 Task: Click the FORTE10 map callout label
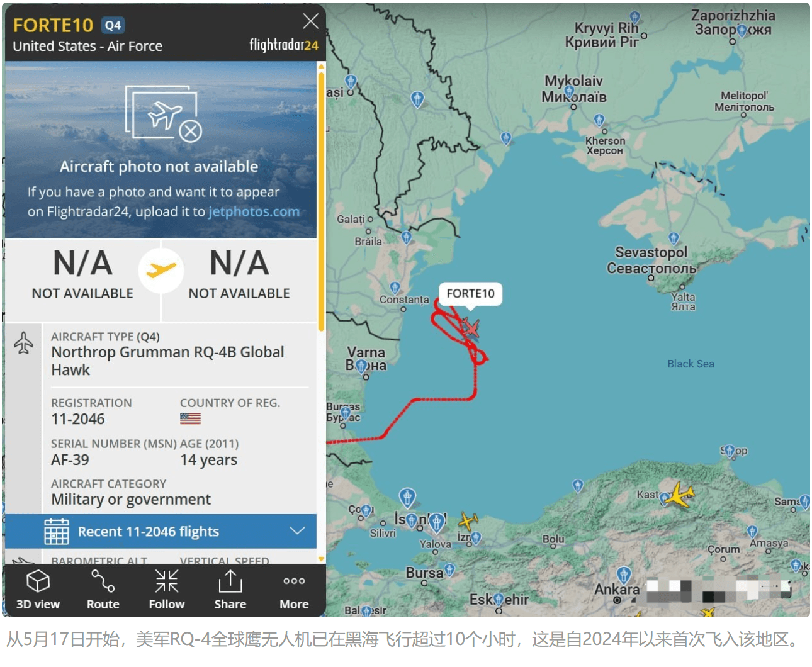click(x=471, y=293)
